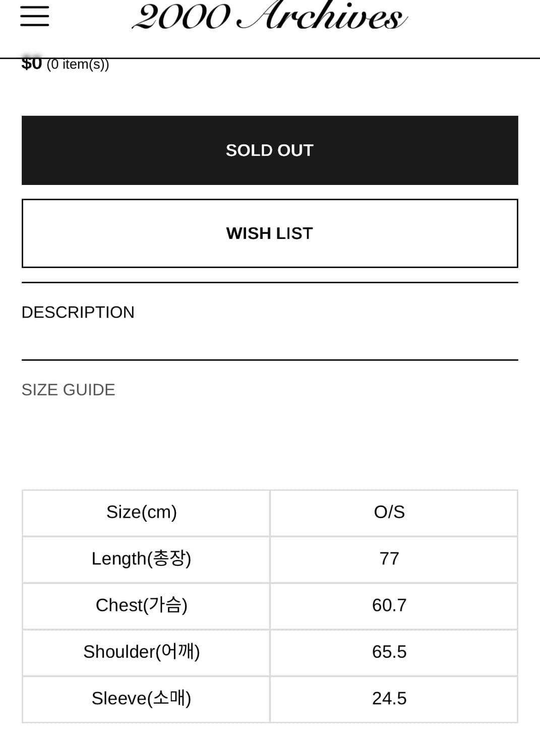This screenshot has width=540, height=756.
Task: Click the 2000 Archives logo
Action: tap(269, 16)
